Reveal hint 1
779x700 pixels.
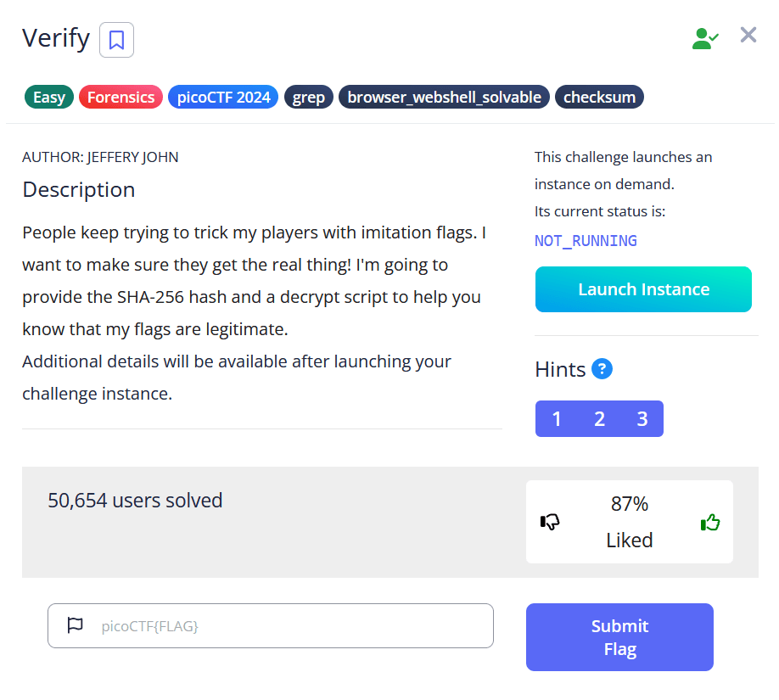pos(558,418)
